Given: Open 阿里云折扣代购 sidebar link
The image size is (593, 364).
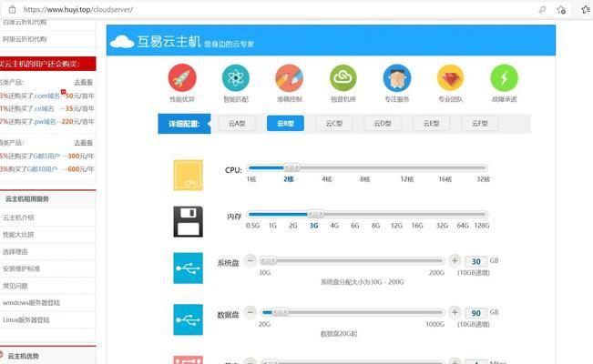Looking at the screenshot, I should click(25, 39).
